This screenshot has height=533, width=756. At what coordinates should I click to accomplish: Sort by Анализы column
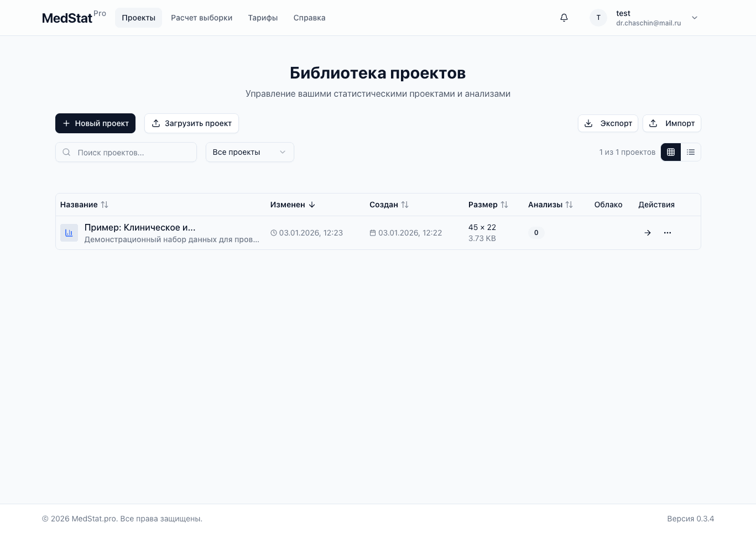[x=550, y=205]
